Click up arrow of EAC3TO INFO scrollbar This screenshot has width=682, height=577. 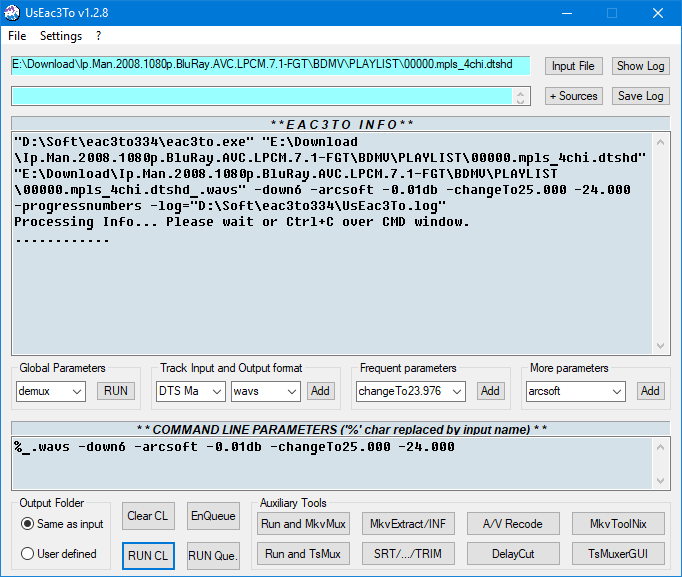coord(660,142)
